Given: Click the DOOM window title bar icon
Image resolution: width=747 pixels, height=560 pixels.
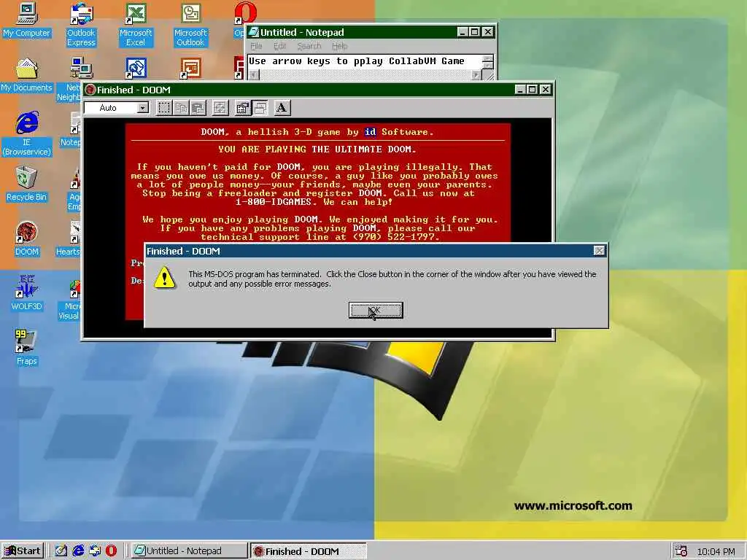Looking at the screenshot, I should [90, 90].
